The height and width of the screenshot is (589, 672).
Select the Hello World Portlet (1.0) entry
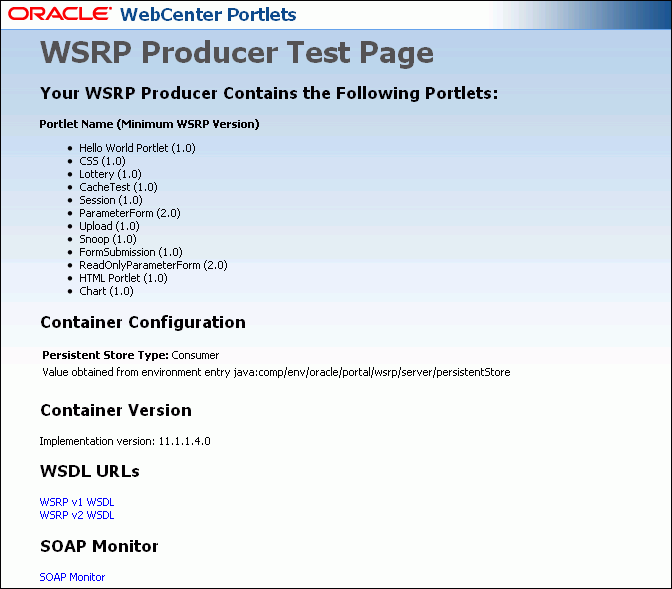coord(137,148)
